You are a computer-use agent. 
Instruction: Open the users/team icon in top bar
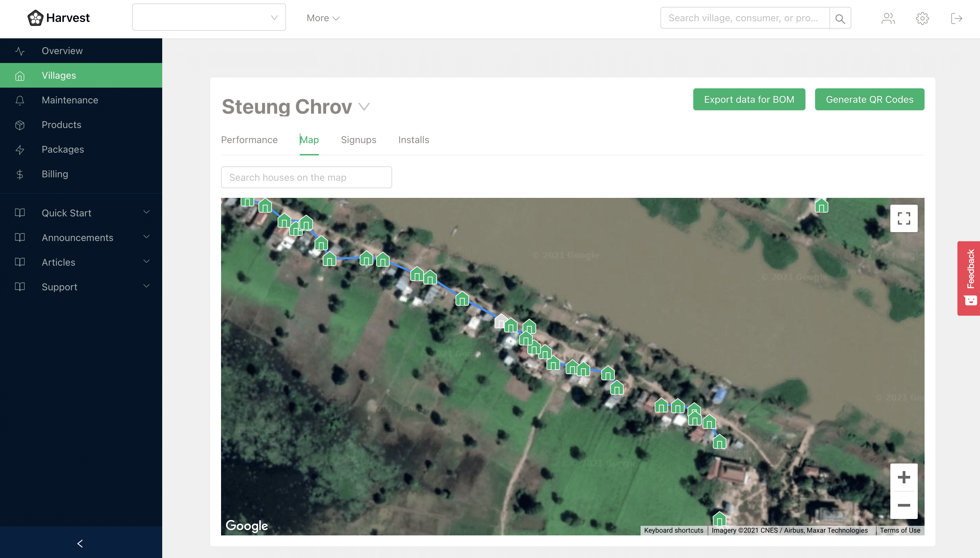coord(888,18)
